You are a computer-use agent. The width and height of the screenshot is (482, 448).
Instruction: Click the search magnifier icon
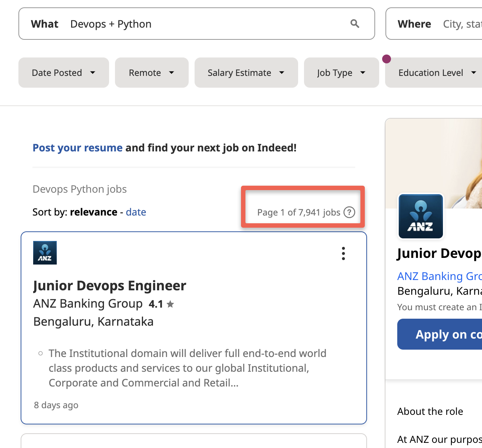pyautogui.click(x=354, y=23)
